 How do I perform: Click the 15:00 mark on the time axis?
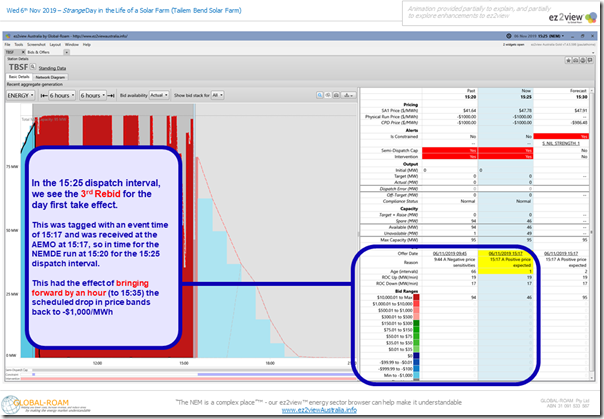(x=184, y=363)
